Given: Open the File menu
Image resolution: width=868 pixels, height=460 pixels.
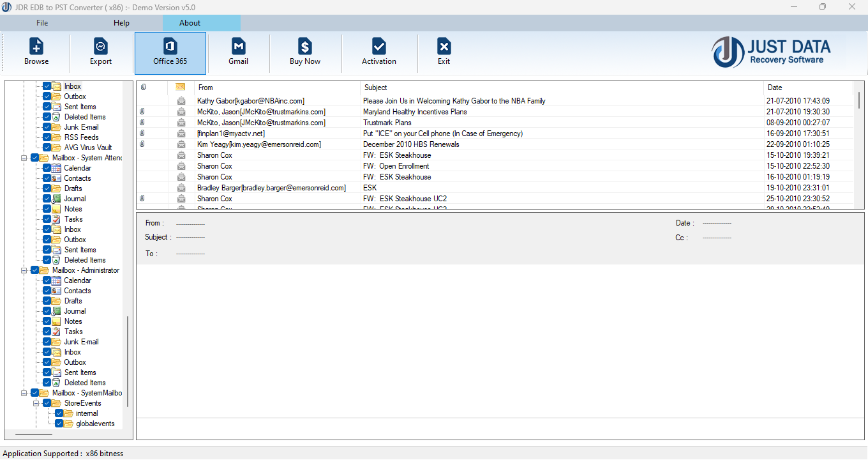Looking at the screenshot, I should point(41,22).
